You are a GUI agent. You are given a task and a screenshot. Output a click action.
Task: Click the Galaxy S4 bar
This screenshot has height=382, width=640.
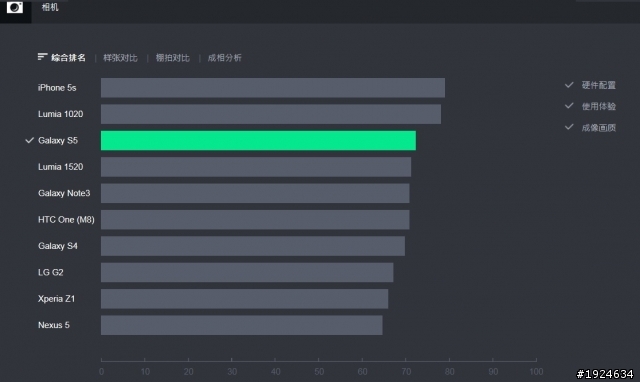pos(253,246)
